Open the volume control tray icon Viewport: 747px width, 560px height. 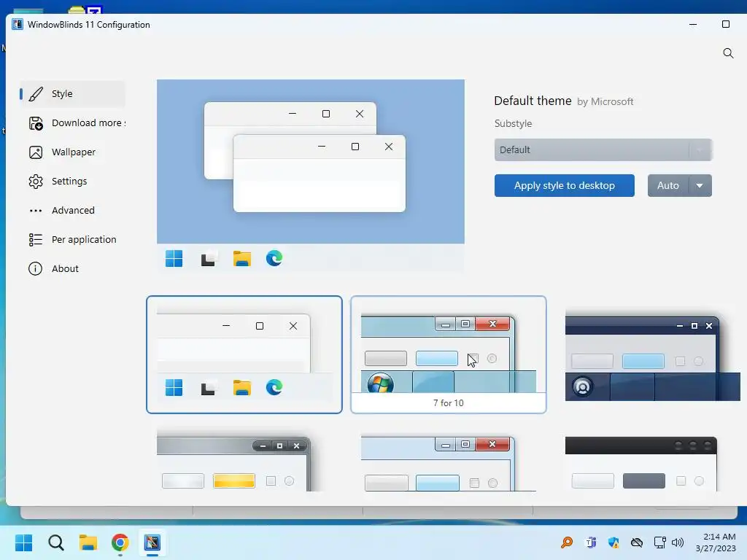[678, 542]
